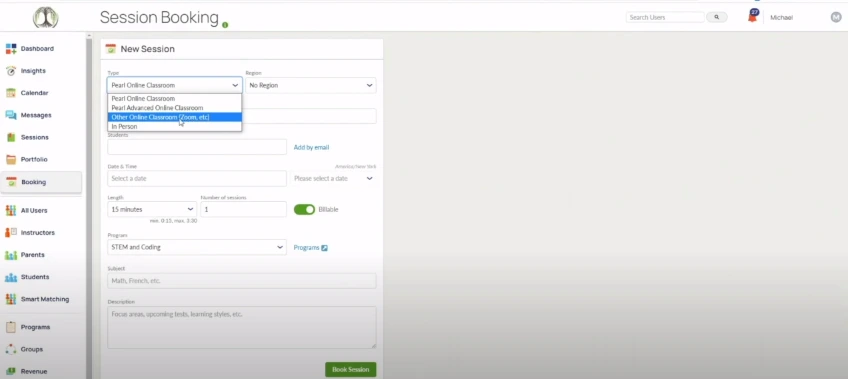
Task: Click the Select a date field
Action: [x=197, y=178]
